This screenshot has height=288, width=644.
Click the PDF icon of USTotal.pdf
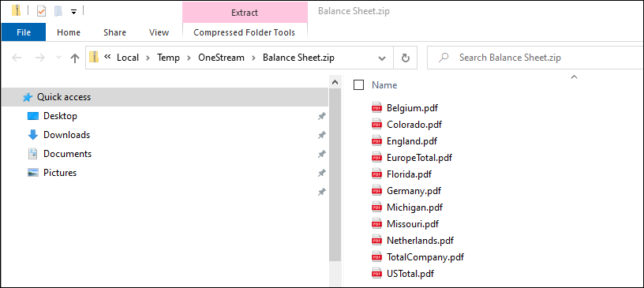point(376,274)
